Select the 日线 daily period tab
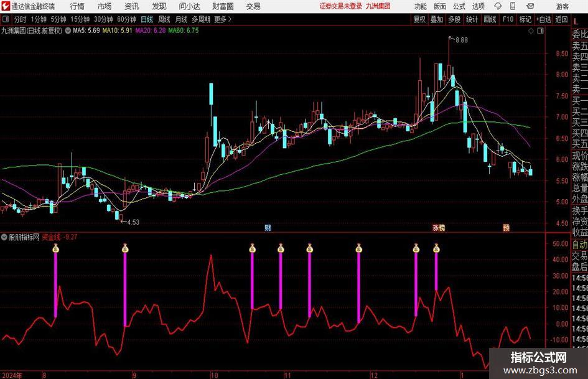Image resolution: width=588 pixels, height=379 pixels. 147,19
